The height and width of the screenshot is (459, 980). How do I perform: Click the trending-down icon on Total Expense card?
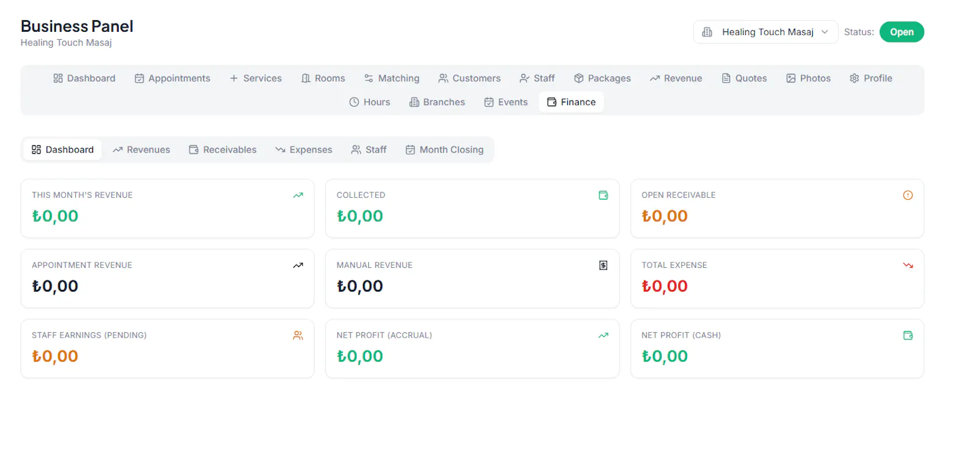click(908, 265)
